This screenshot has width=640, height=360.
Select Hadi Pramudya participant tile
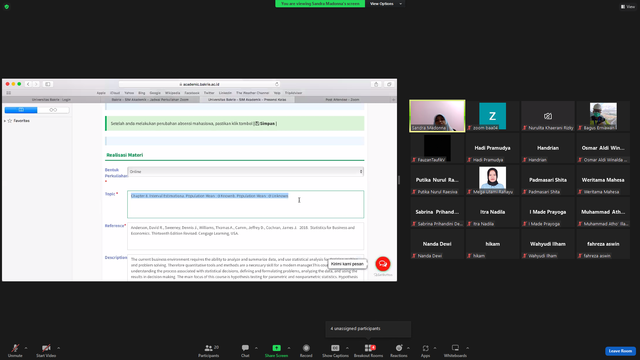[x=492, y=148]
